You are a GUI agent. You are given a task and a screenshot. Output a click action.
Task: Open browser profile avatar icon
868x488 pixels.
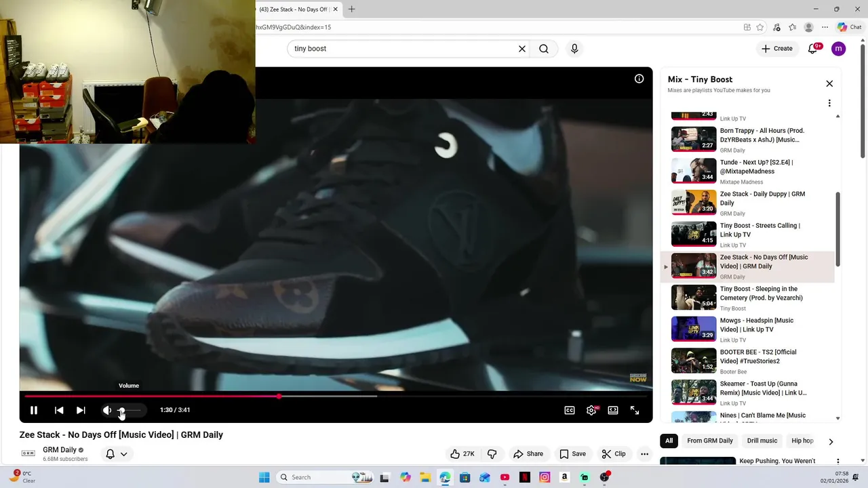pos(808,27)
